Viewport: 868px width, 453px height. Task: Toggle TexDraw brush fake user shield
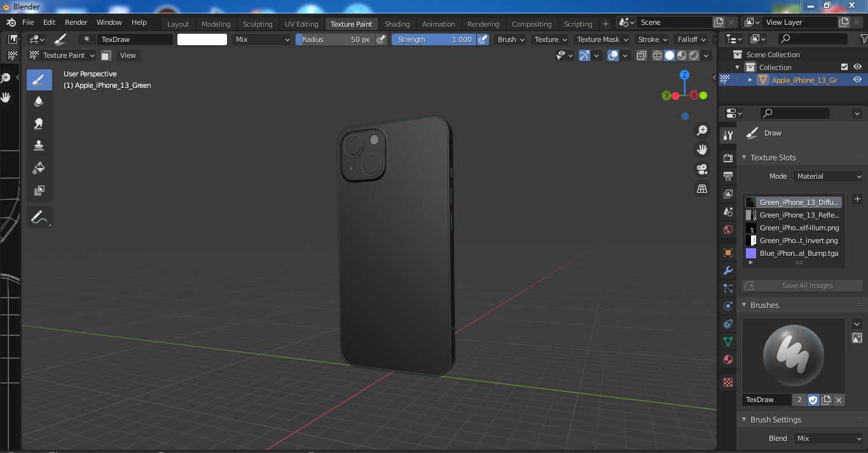813,400
